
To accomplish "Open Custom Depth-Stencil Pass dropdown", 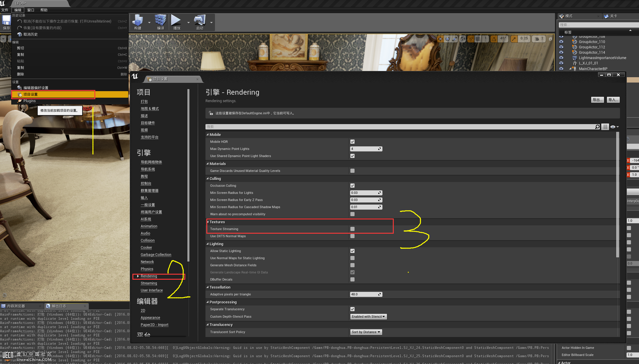I will pos(368,316).
